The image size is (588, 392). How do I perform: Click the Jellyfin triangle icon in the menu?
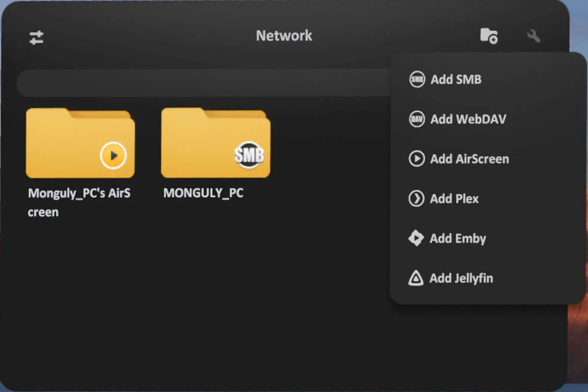[416, 278]
